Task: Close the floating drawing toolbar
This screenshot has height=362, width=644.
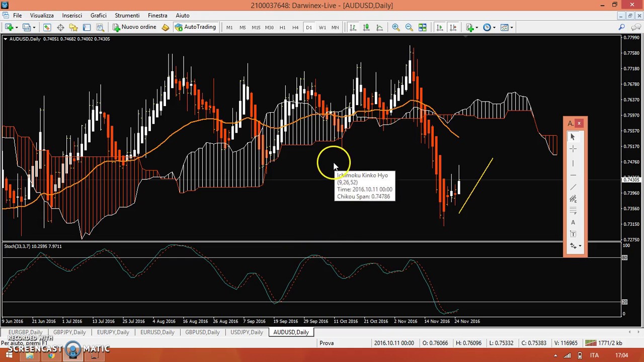Action: click(x=579, y=123)
